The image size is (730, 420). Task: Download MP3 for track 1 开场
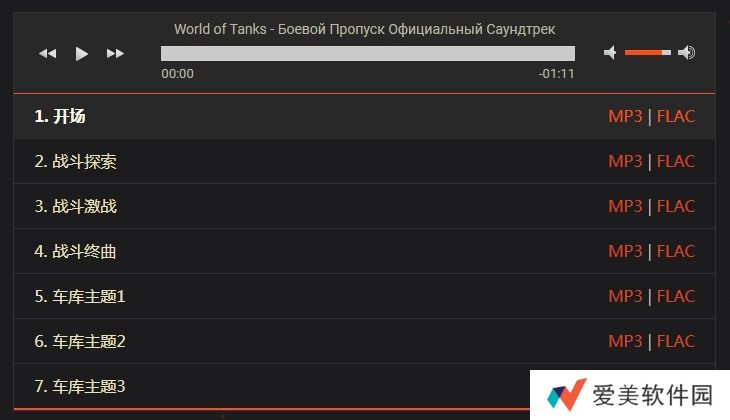coord(625,116)
